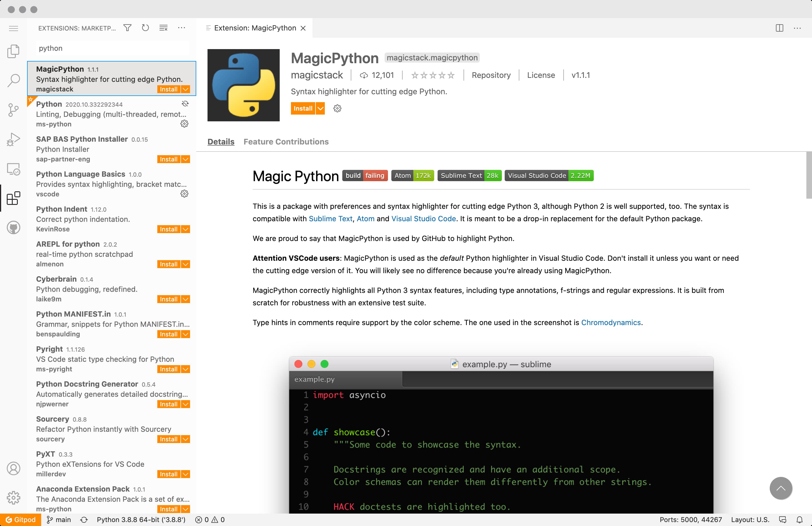Select the Extensions view icon
Screen dimensions: 812x526
coord(13,198)
